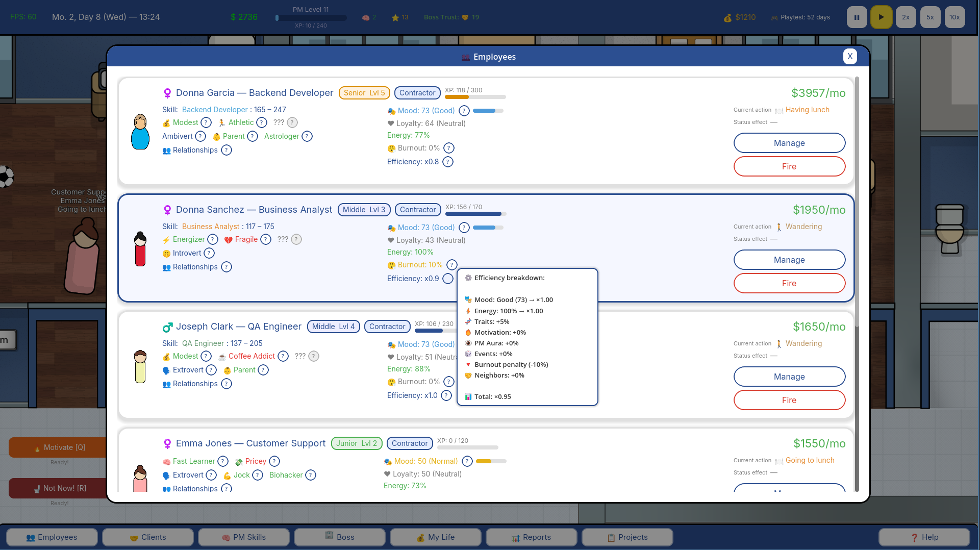Open the Projects tab

tap(627, 537)
